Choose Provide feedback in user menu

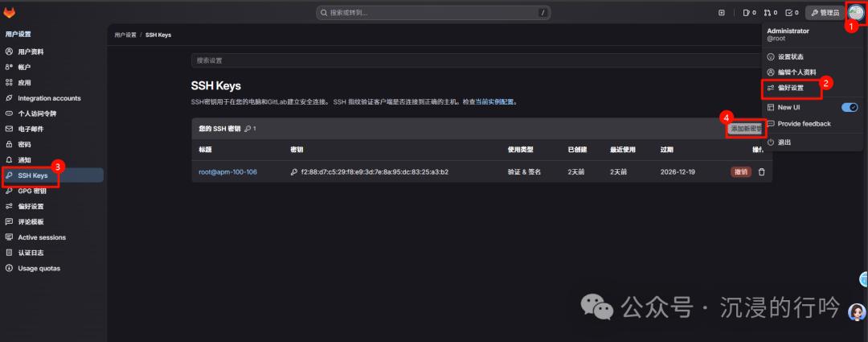coord(812,124)
